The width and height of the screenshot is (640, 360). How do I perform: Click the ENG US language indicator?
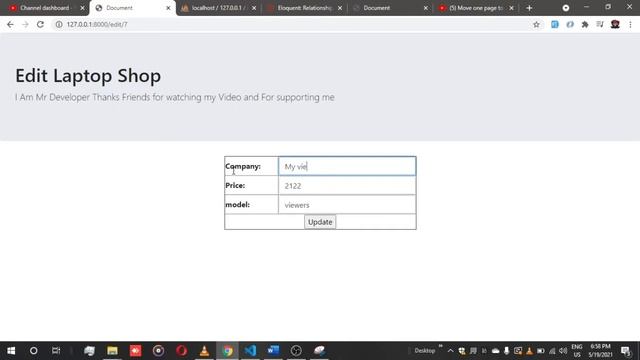click(x=577, y=351)
